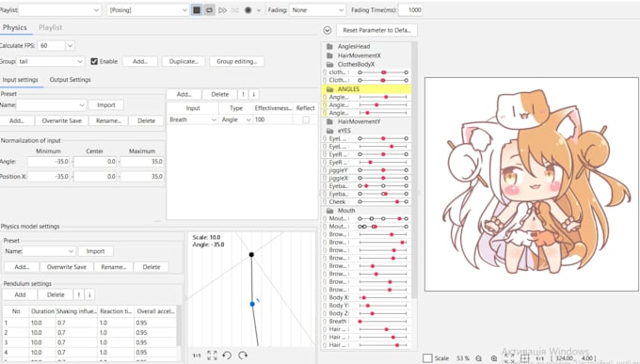Click the Position X Maximum field

tap(142, 177)
